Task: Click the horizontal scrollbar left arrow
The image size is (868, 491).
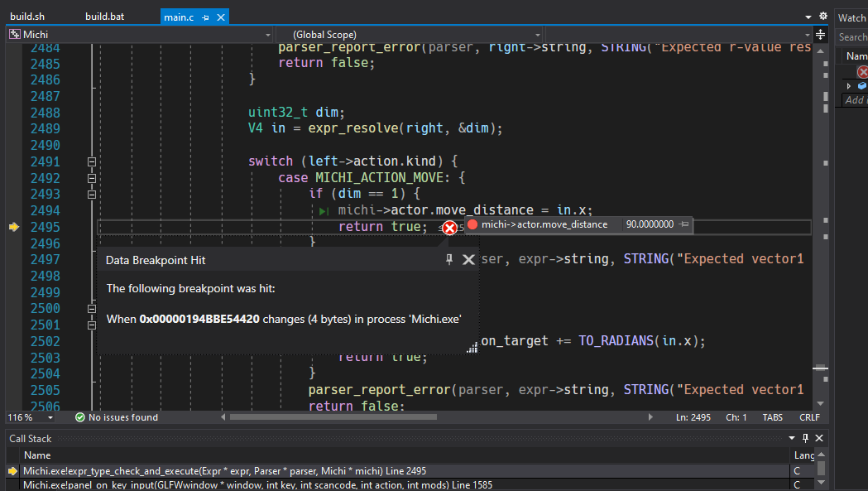Action: [223, 416]
